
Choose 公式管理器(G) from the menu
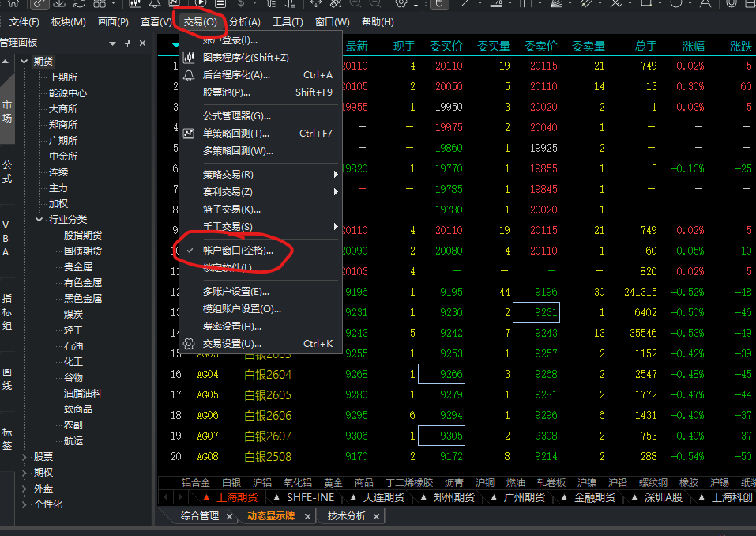[x=261, y=116]
